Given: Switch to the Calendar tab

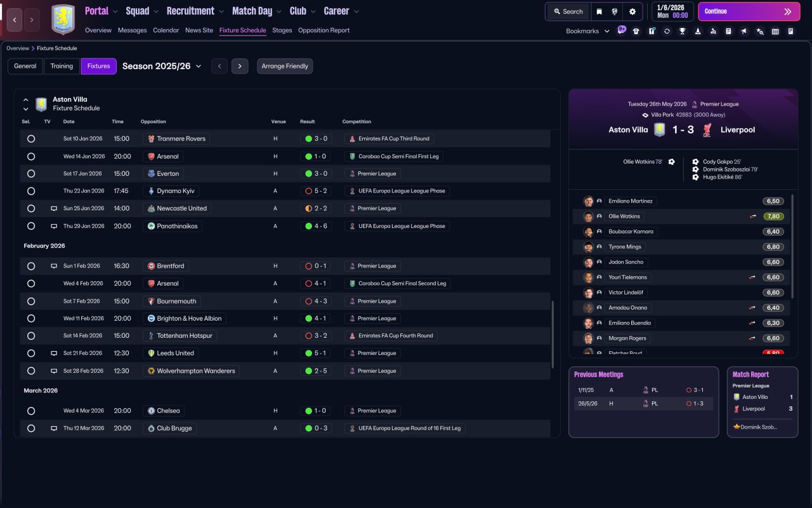Looking at the screenshot, I should 166,30.
